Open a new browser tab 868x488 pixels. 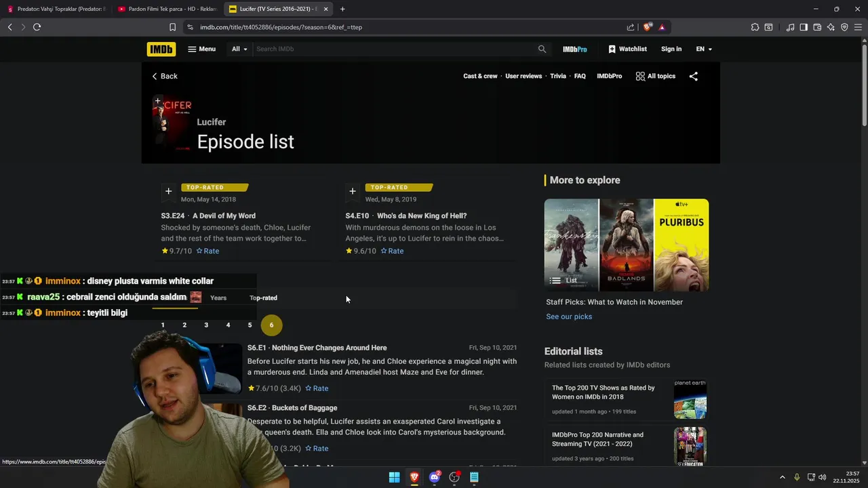(342, 9)
